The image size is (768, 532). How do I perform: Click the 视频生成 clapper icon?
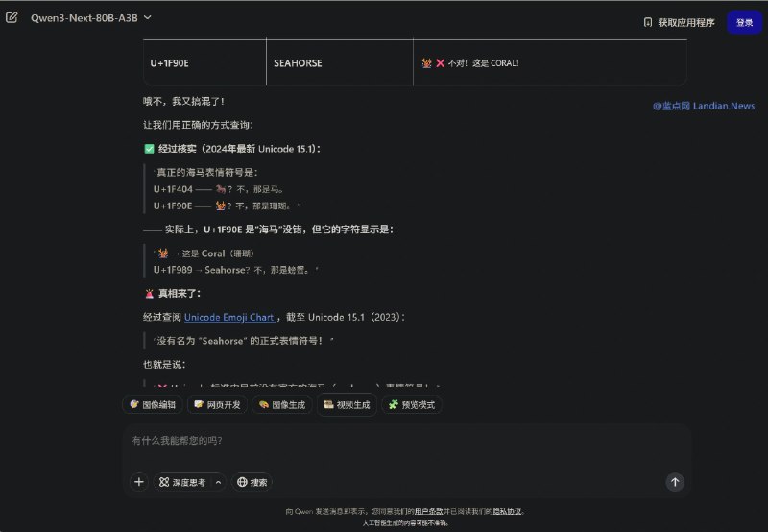pyautogui.click(x=328, y=404)
